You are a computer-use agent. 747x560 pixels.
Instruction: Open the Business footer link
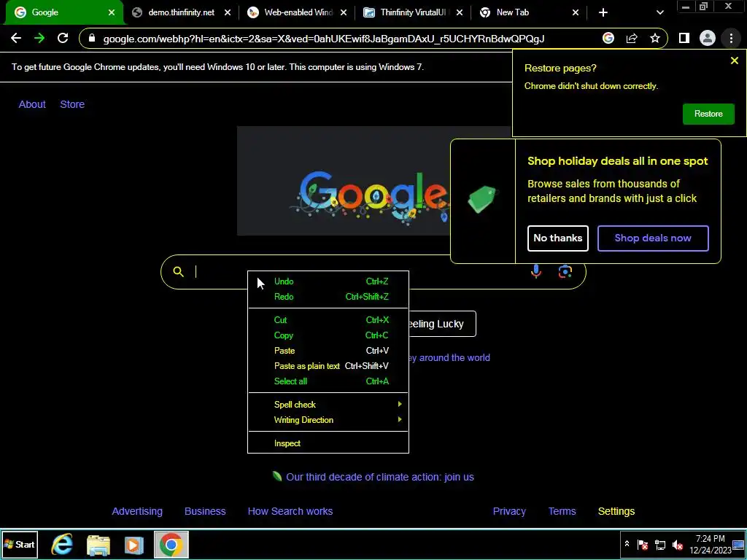pyautogui.click(x=205, y=511)
